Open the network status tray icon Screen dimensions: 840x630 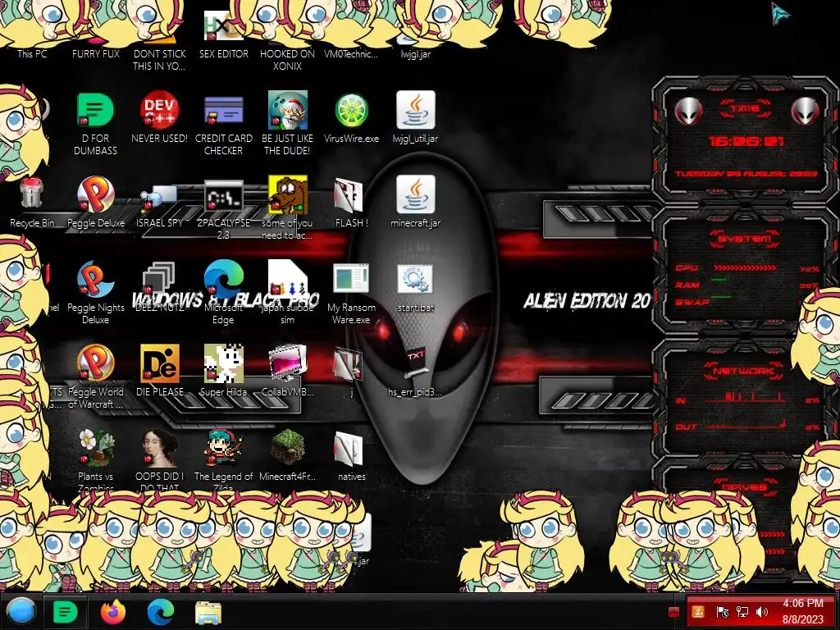pyautogui.click(x=742, y=612)
